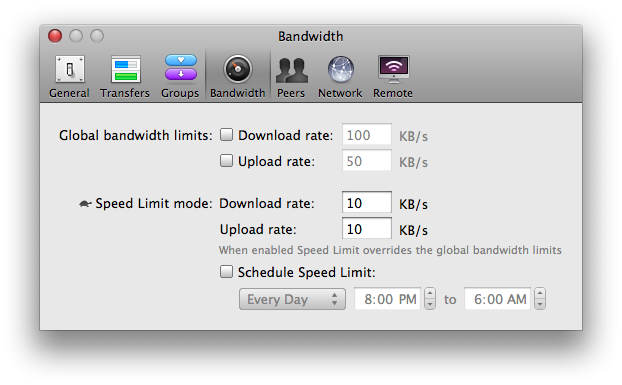Image resolution: width=622 pixels, height=385 pixels.
Task: Enable the global Upload rate limit
Action: click(x=227, y=161)
